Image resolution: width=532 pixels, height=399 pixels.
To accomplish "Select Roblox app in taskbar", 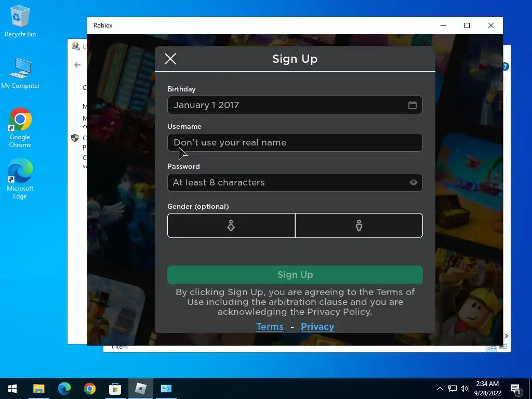I will coord(140,389).
